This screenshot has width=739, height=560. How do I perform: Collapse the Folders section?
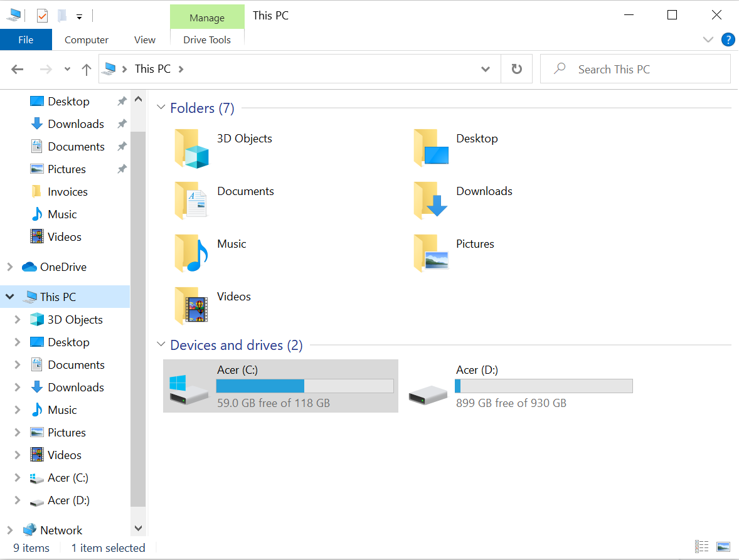[x=161, y=108]
